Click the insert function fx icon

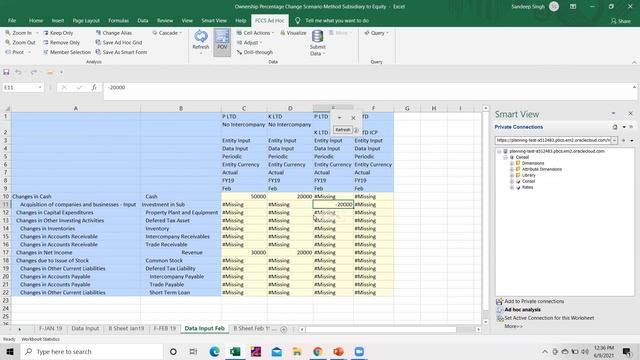pyautogui.click(x=94, y=87)
